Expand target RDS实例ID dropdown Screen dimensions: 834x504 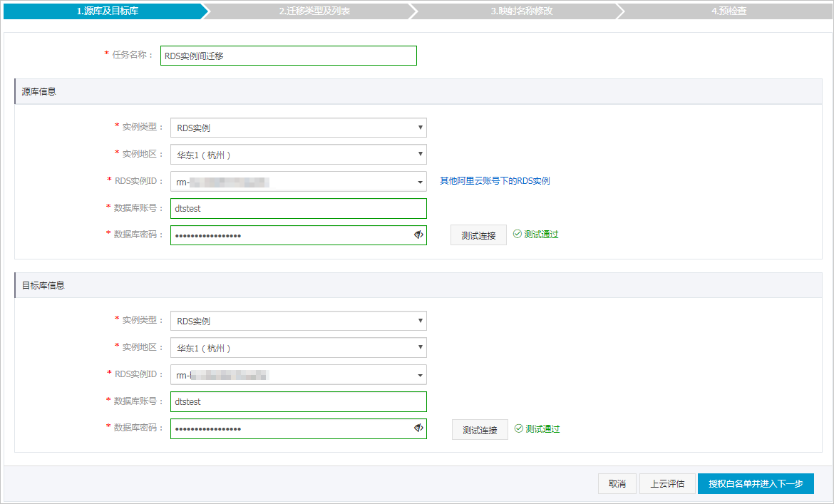click(x=298, y=375)
